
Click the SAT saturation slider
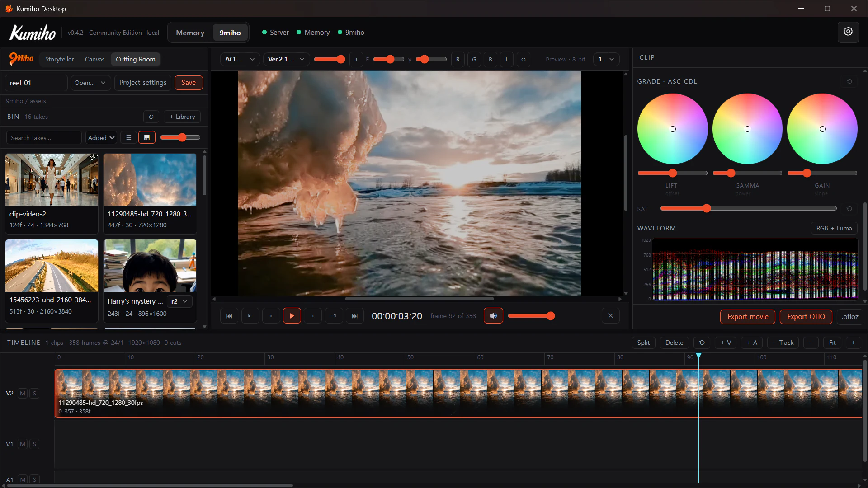pyautogui.click(x=748, y=208)
